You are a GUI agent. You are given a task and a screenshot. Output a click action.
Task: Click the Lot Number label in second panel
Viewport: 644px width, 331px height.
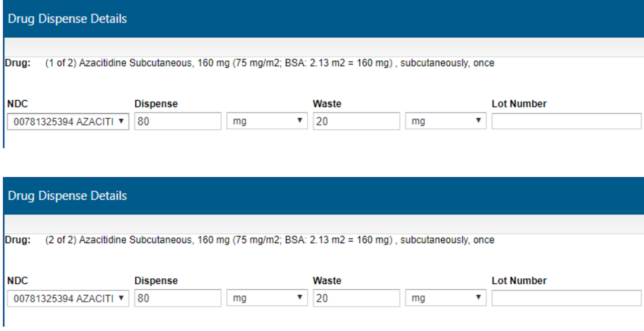click(x=519, y=281)
